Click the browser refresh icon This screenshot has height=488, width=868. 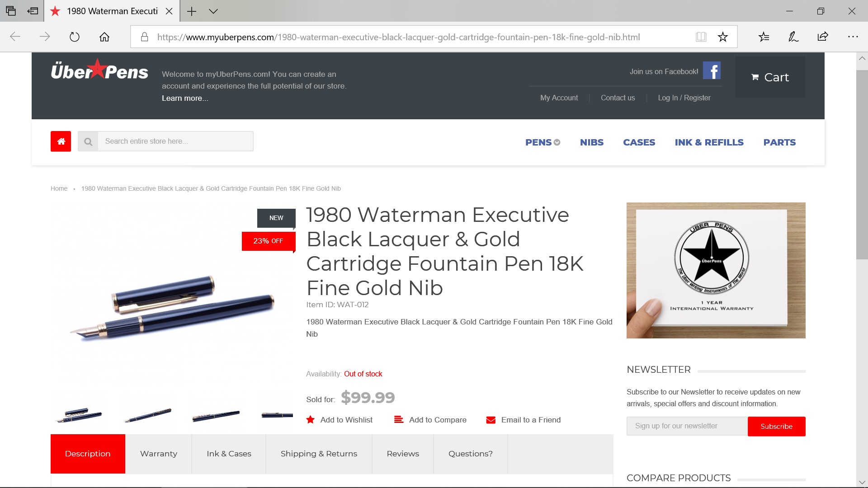point(75,37)
